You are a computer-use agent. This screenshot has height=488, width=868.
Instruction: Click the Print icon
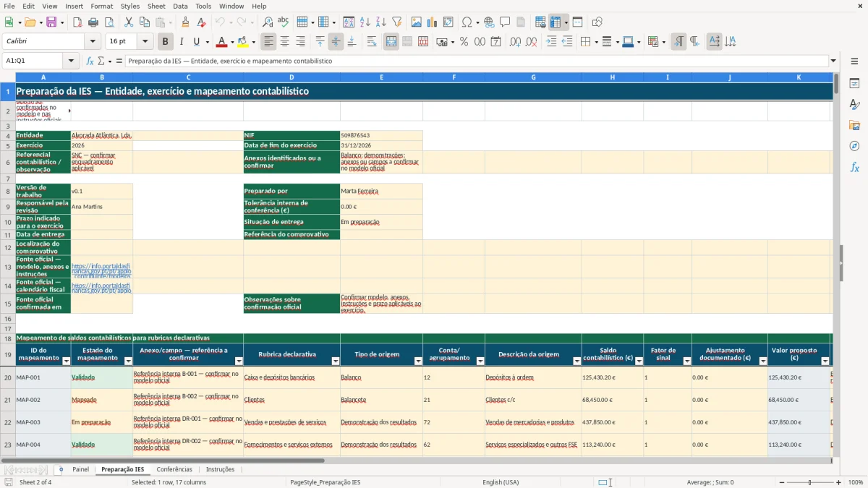coord(93,22)
